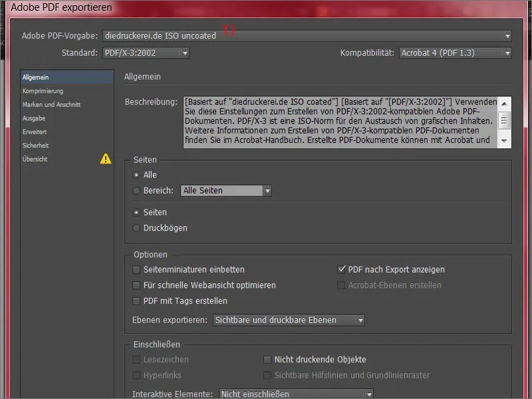Image resolution: width=532 pixels, height=399 pixels.
Task: Expand the Standard PDF/X-3:2002 dropdown
Action: pos(146,53)
